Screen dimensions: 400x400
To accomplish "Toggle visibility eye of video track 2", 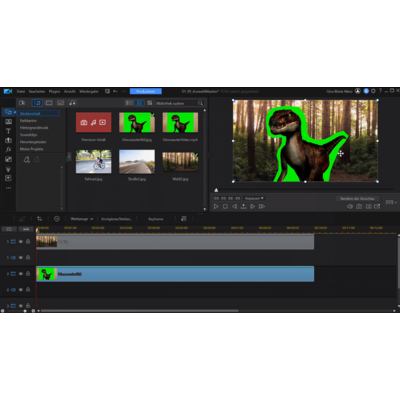I will (21, 274).
